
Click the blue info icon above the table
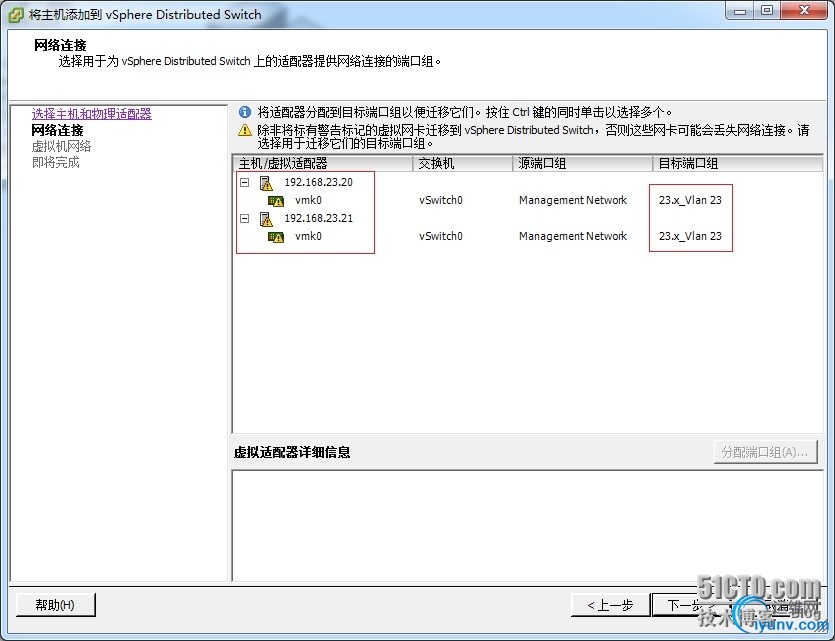pyautogui.click(x=245, y=112)
